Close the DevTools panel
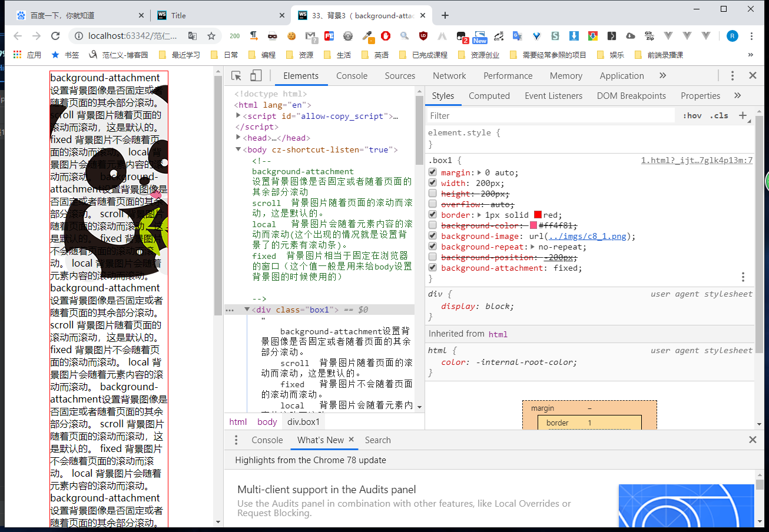 pyautogui.click(x=753, y=75)
